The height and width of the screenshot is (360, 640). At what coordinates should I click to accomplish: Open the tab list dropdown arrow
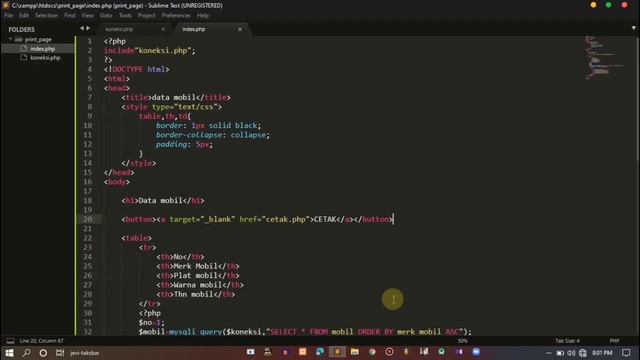click(x=633, y=28)
